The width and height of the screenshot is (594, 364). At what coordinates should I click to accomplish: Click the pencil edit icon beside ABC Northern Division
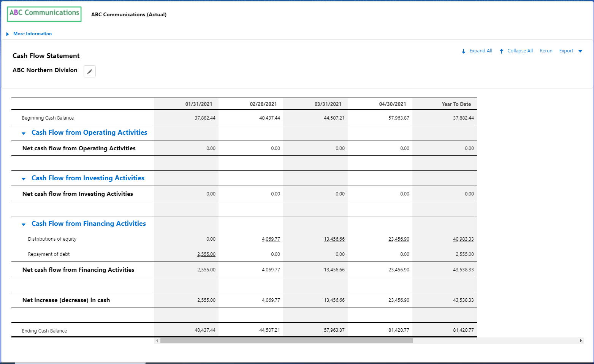point(90,71)
